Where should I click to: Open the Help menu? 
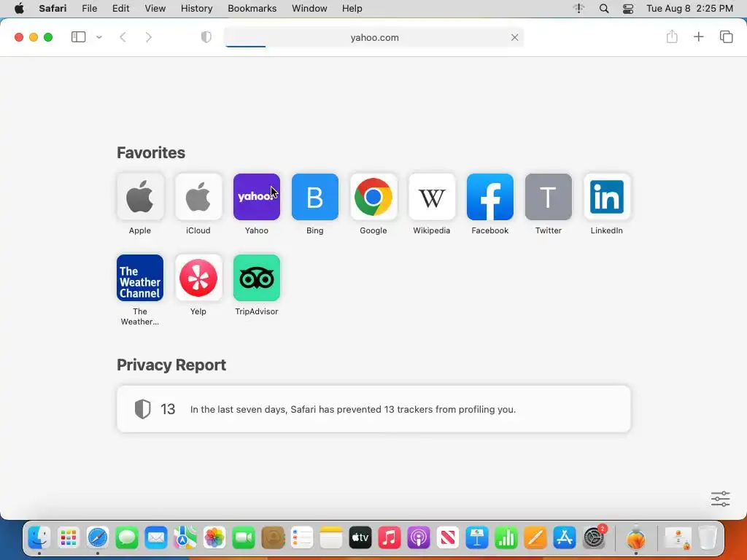(x=352, y=9)
